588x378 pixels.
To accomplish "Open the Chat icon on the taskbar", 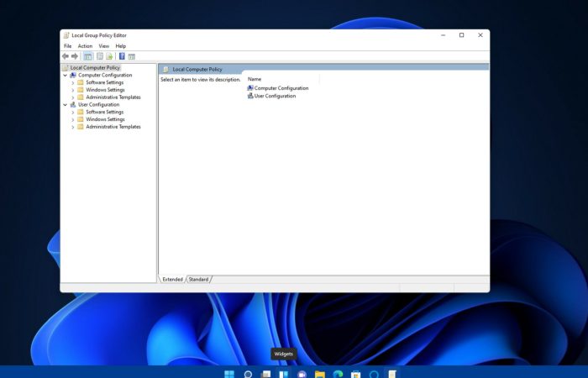I will [302, 374].
